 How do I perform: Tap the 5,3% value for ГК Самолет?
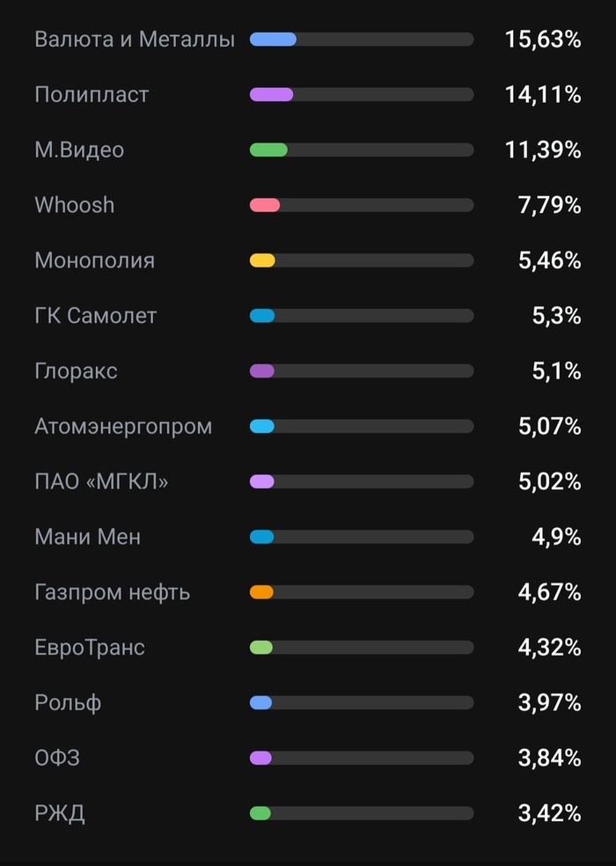[556, 315]
